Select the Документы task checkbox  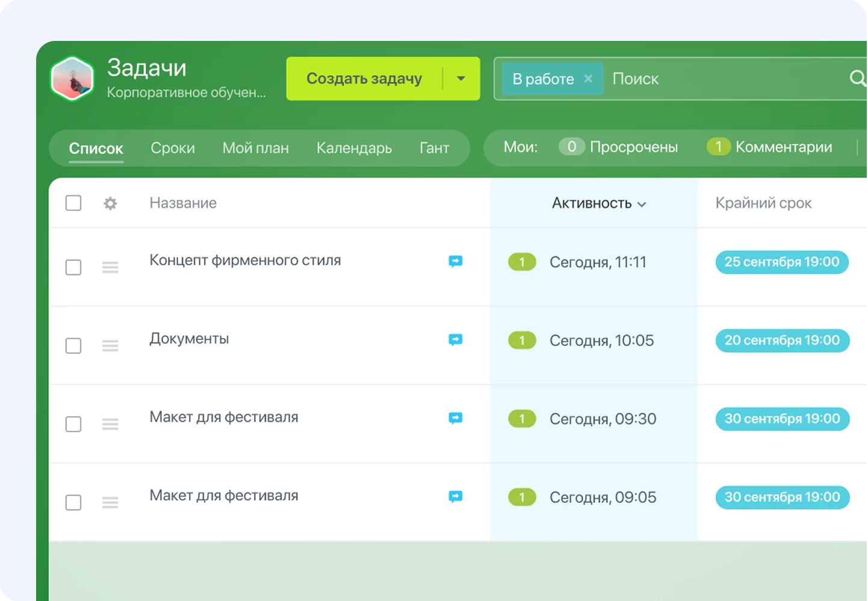coord(73,346)
